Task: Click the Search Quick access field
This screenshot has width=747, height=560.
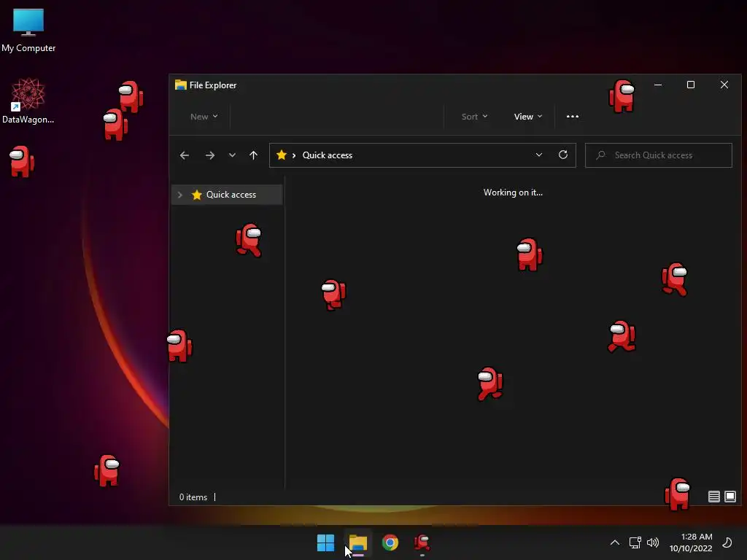Action: pos(659,155)
